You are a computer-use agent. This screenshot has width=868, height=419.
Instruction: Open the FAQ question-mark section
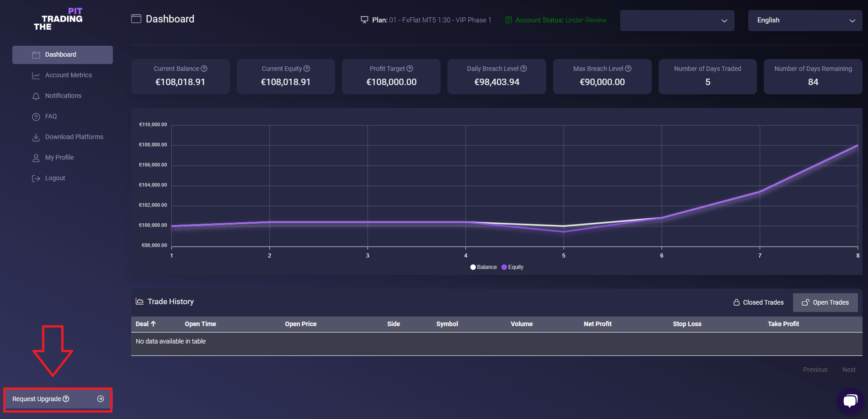point(36,116)
